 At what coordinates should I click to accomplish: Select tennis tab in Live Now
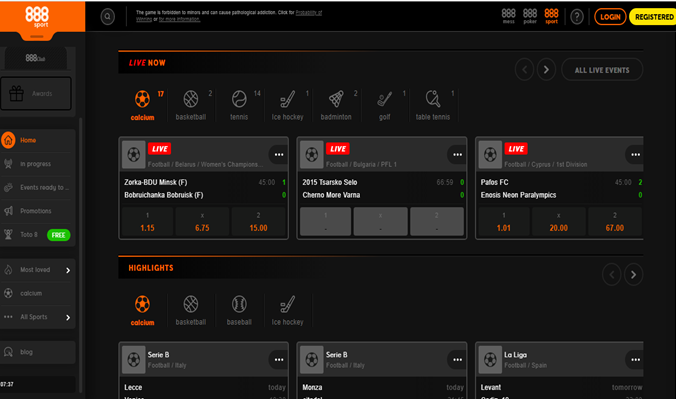239,105
